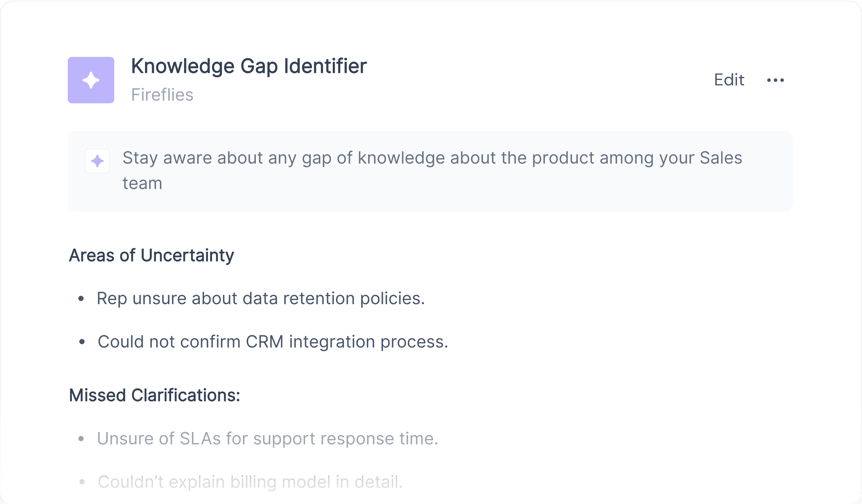Screen dimensions: 862x504
Task: Click the gray description box background
Action: (430, 171)
